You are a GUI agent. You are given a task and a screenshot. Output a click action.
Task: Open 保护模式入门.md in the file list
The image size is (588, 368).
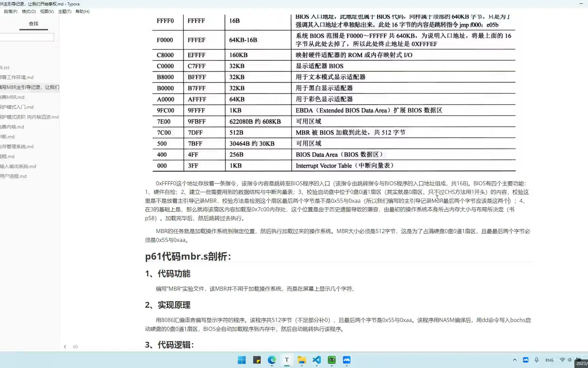(17, 107)
